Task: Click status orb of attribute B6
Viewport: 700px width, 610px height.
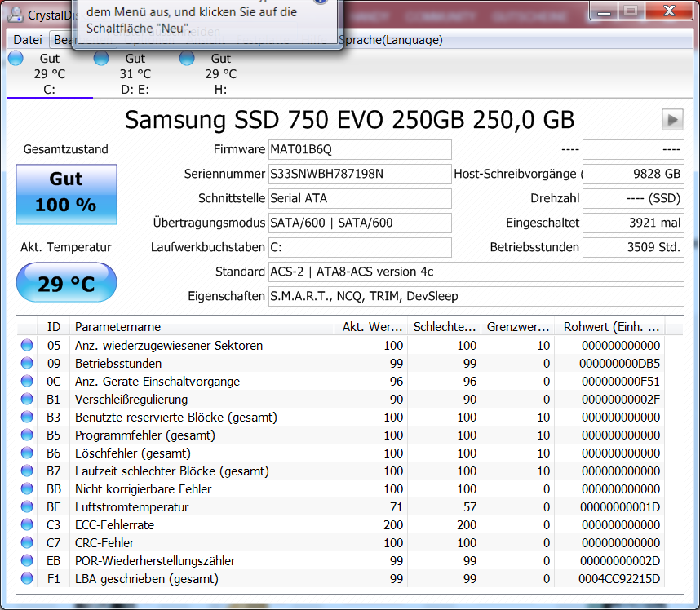Action: tap(27, 453)
